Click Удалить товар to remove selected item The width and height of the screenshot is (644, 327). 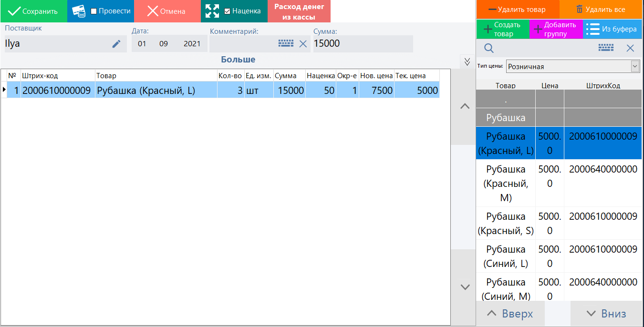pyautogui.click(x=517, y=10)
